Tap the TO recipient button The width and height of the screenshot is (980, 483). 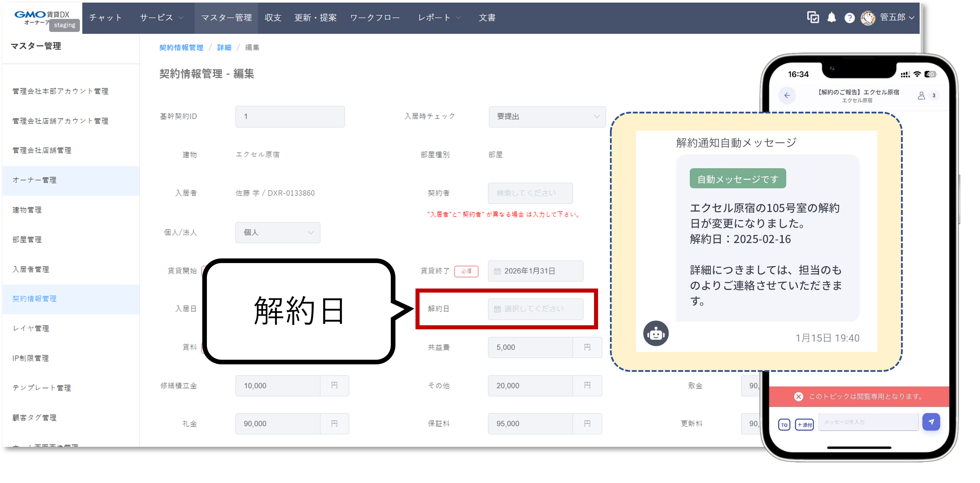click(784, 425)
